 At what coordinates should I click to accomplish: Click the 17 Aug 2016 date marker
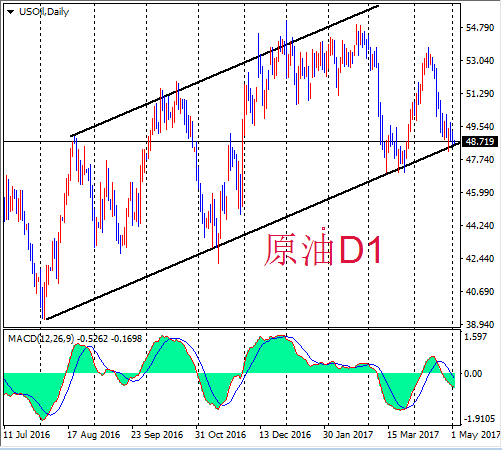(x=94, y=435)
